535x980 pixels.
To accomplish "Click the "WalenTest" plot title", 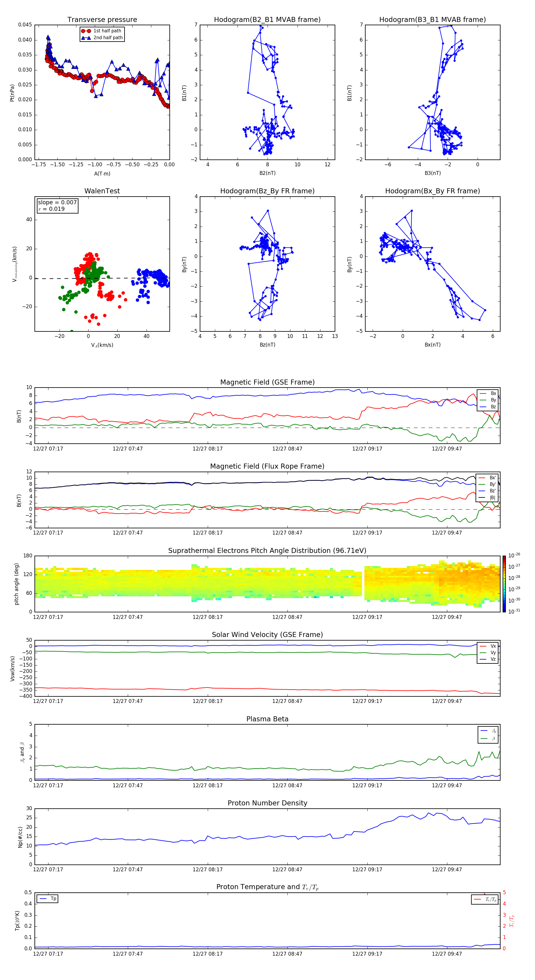I will [102, 191].
